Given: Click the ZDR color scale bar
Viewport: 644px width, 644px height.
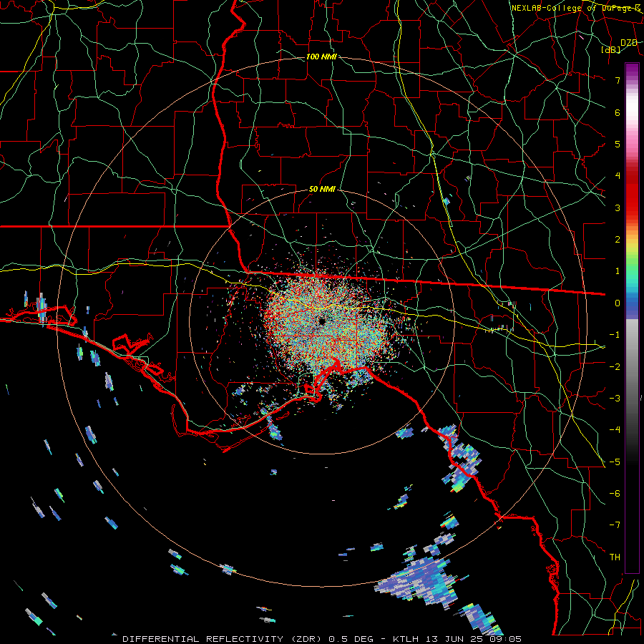Looking at the screenshot, I should pos(632,318).
